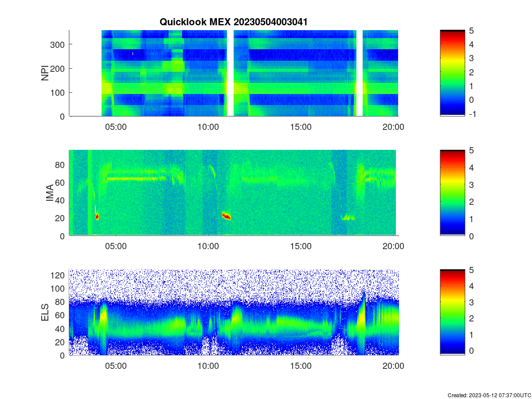This screenshot has width=532, height=399.
Task: Click the '4' label on ELS colorbar
Action: (x=472, y=286)
